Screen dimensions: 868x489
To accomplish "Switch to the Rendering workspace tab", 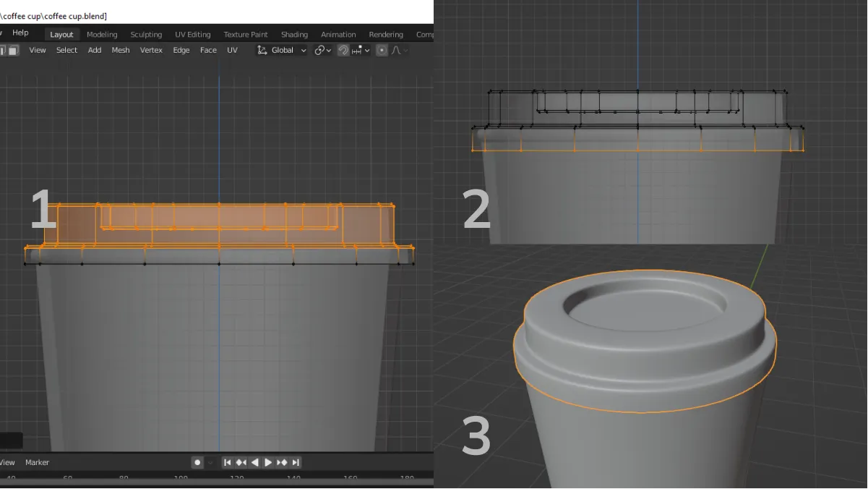I will [x=386, y=35].
